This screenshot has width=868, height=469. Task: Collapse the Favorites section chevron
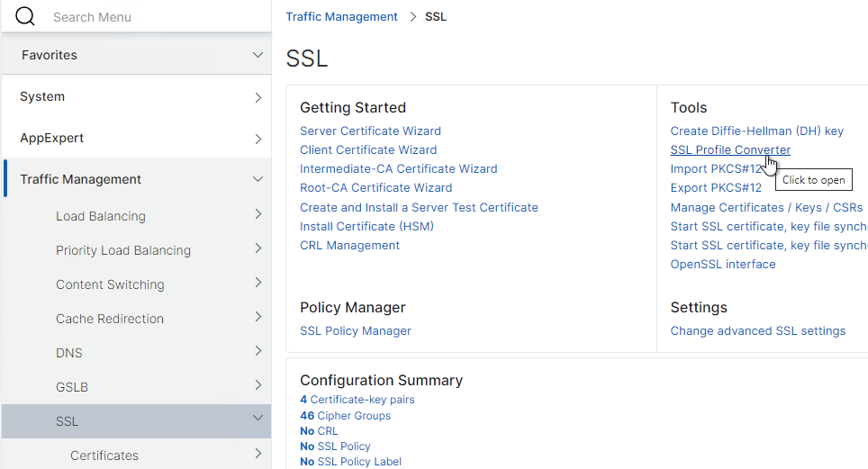[258, 55]
